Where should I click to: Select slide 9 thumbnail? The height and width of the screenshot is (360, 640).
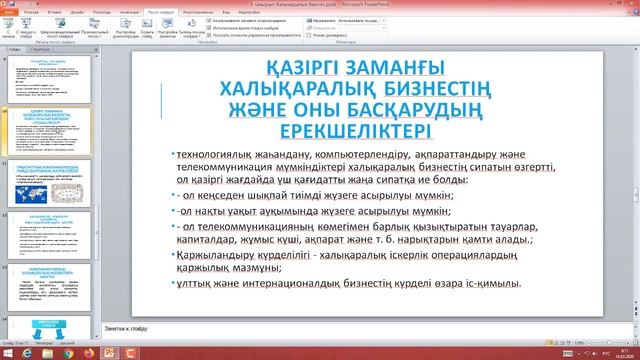pyautogui.click(x=49, y=79)
